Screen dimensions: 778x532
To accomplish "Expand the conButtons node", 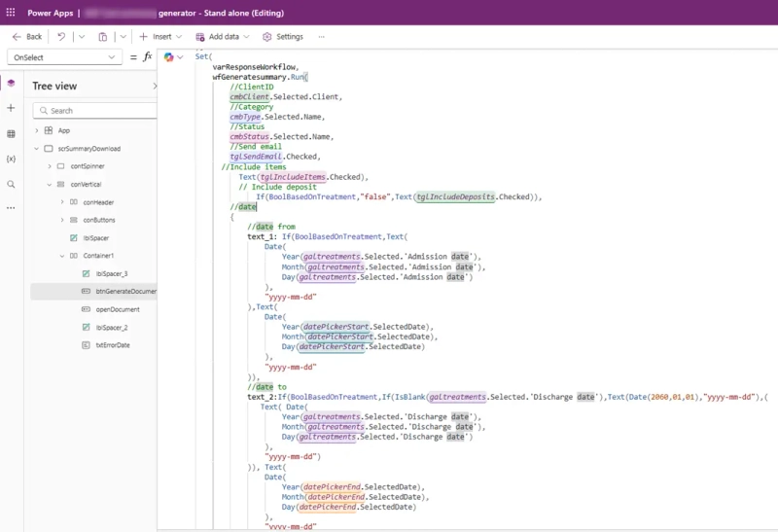I will [62, 220].
